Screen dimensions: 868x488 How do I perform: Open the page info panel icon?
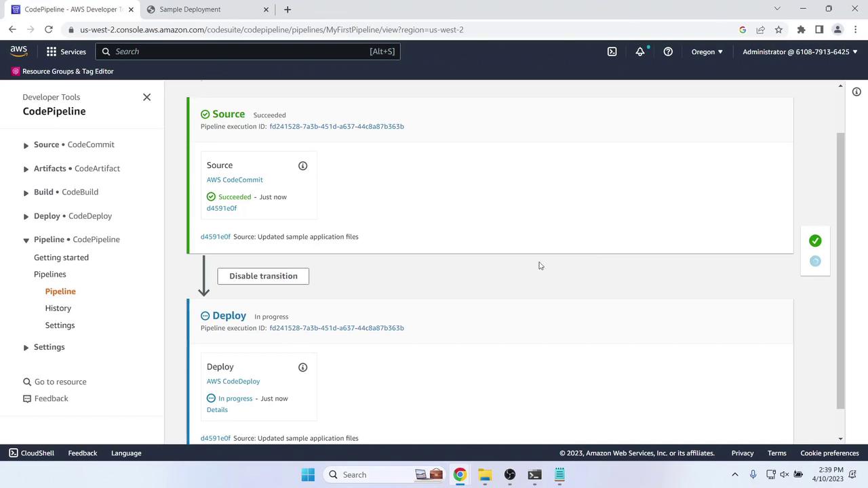pos(856,91)
